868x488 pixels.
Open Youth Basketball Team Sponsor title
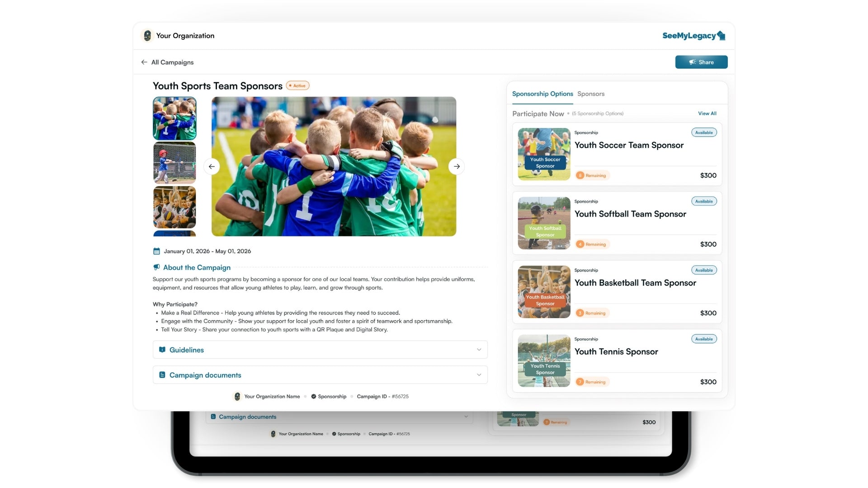(635, 283)
